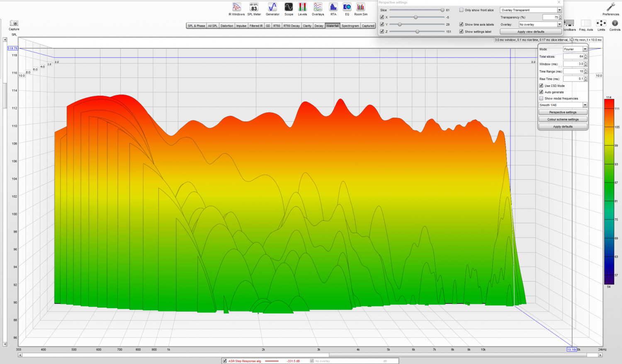622x364 pixels.
Task: Open the signal Generator
Action: pyautogui.click(x=272, y=9)
